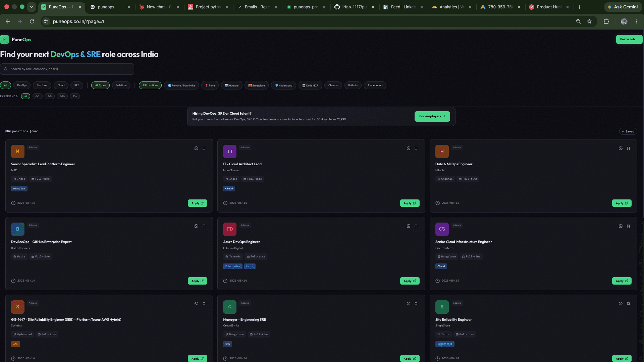Switch to the Feed | LinkedIn tab
Viewport: 644px width, 362px height.
click(x=403, y=7)
